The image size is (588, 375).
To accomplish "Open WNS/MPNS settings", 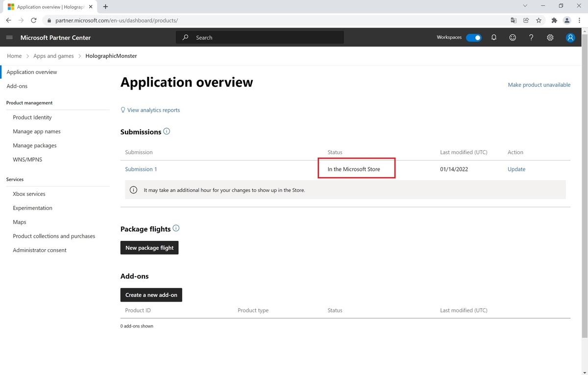I will 27,160.
